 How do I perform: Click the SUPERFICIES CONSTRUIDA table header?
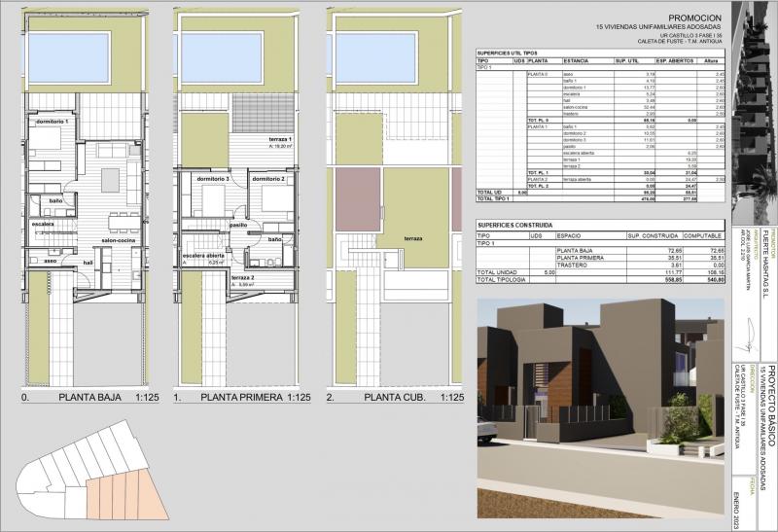[512, 223]
